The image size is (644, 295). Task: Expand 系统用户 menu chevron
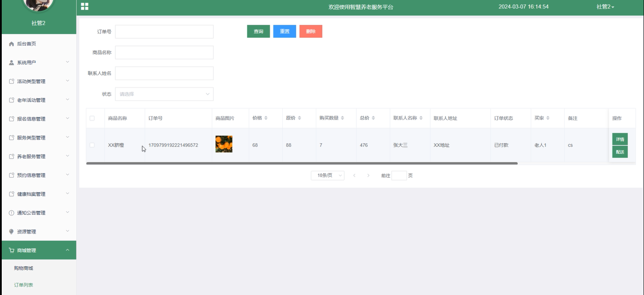pyautogui.click(x=68, y=62)
